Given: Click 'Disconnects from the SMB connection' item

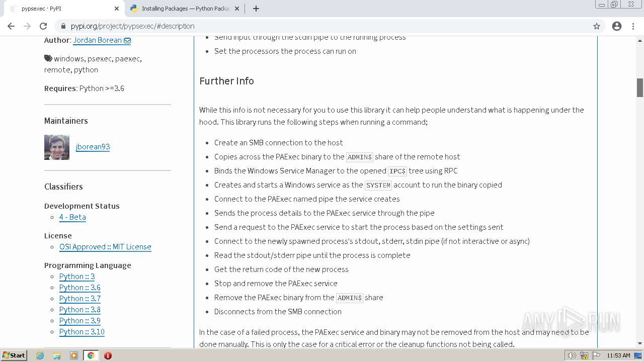Looking at the screenshot, I should point(278,312).
